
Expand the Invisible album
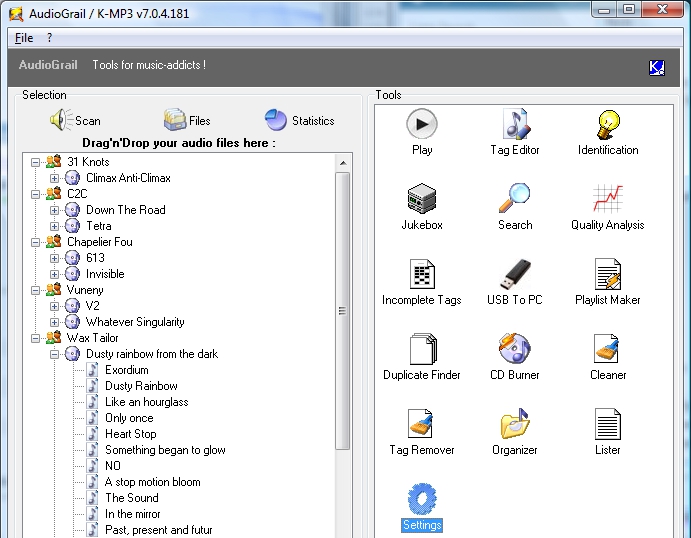pyautogui.click(x=54, y=275)
